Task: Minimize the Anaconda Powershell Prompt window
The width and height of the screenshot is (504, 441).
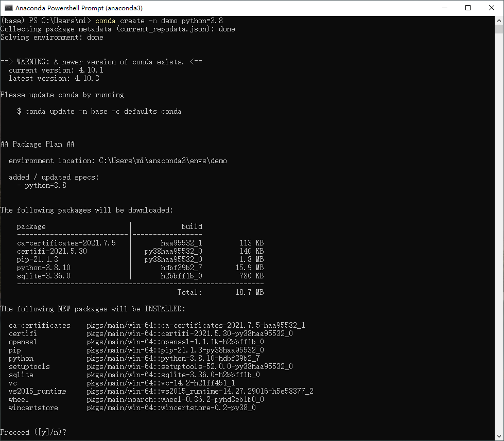Action: point(444,8)
